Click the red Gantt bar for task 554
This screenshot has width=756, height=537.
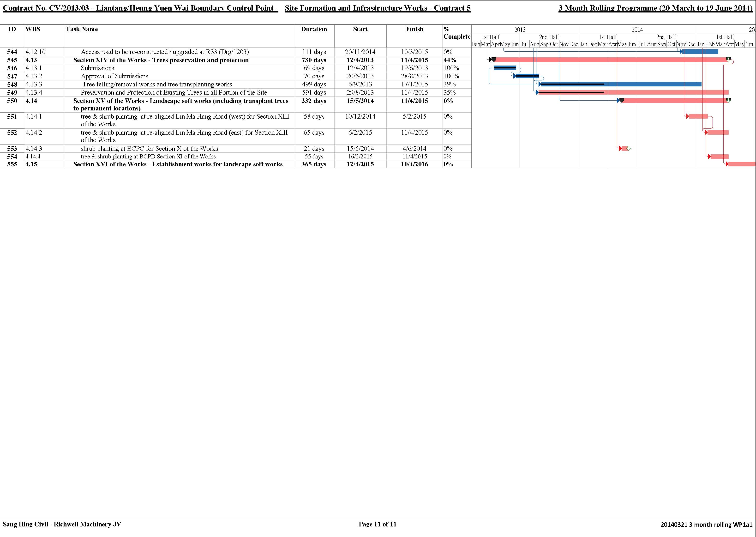pos(719,157)
